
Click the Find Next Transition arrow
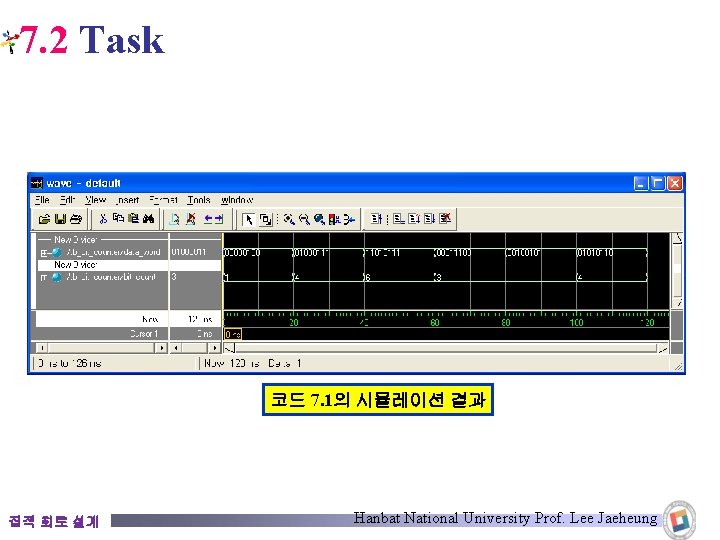pos(219,219)
